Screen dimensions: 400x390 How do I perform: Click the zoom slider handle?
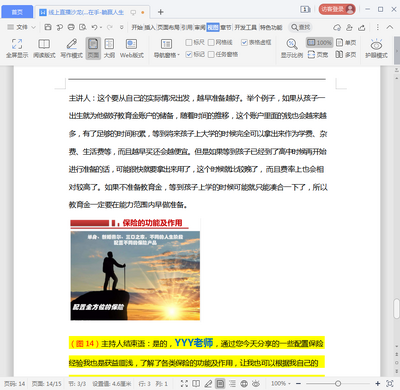338,383
